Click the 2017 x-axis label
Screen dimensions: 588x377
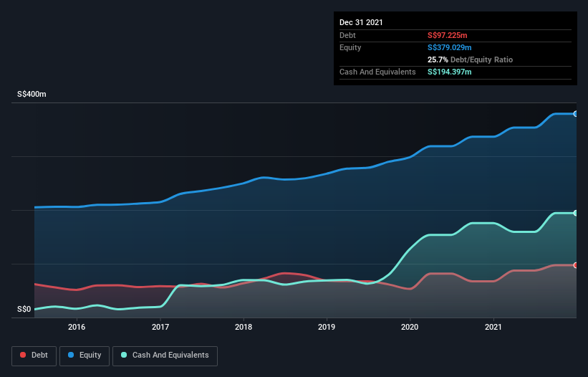tap(160, 327)
